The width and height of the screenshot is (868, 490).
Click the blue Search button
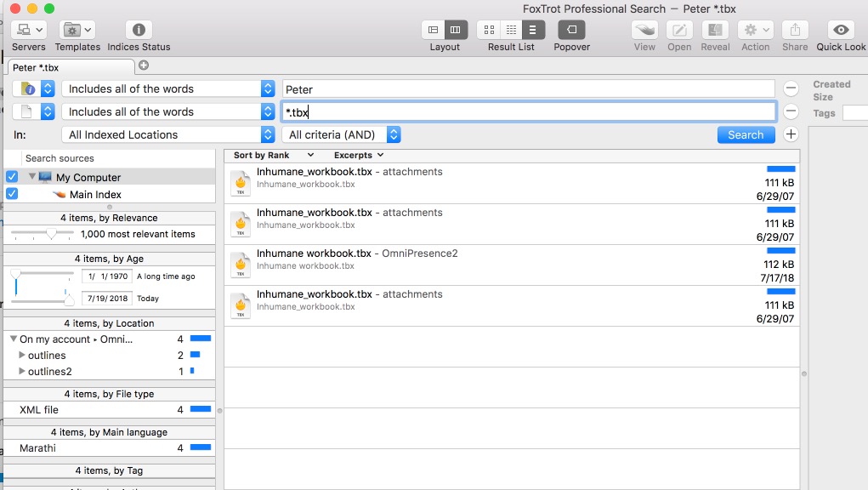click(x=746, y=134)
